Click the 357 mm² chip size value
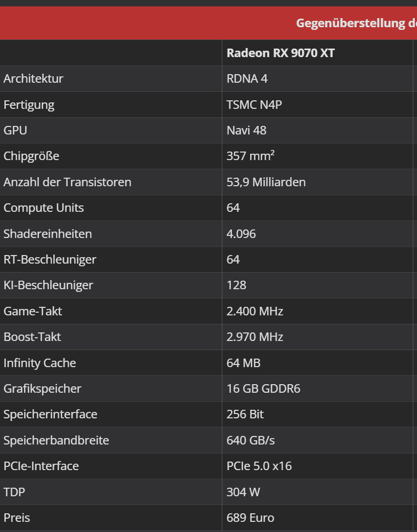 pyautogui.click(x=251, y=156)
